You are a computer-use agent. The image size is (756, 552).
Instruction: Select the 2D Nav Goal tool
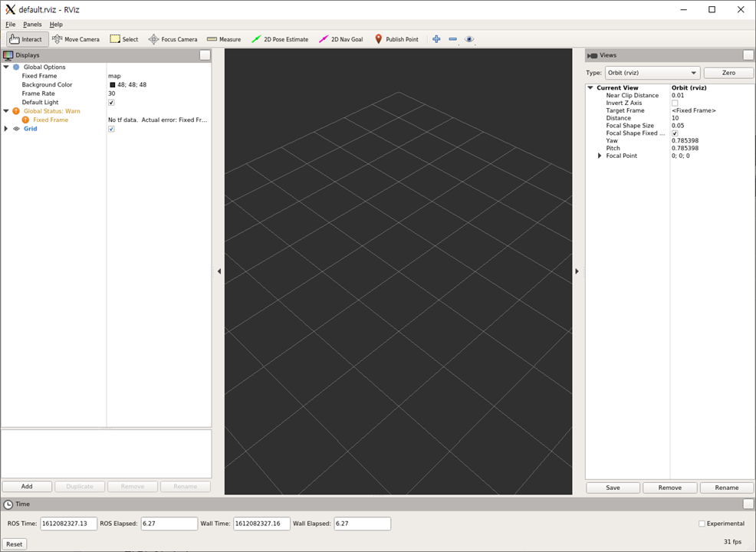(x=341, y=39)
